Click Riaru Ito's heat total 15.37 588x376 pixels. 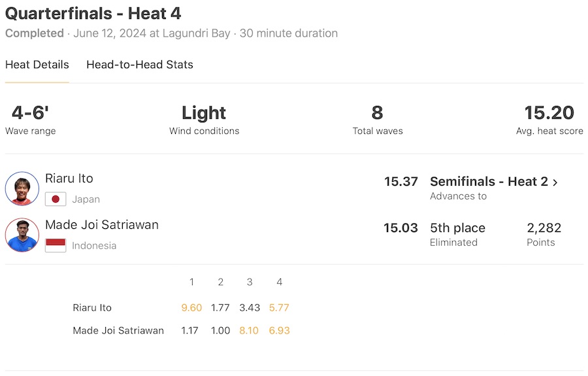click(400, 182)
